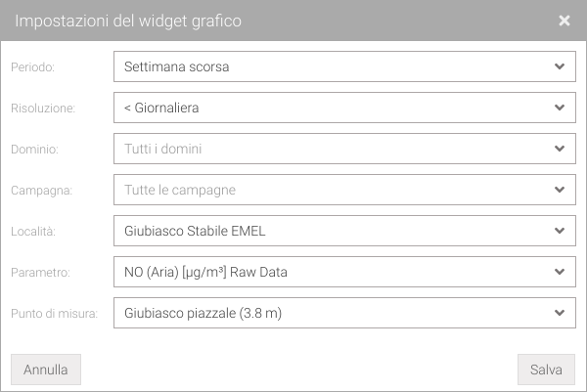The image size is (587, 392).
Task: Click the Annulla button
Action: coord(46,370)
